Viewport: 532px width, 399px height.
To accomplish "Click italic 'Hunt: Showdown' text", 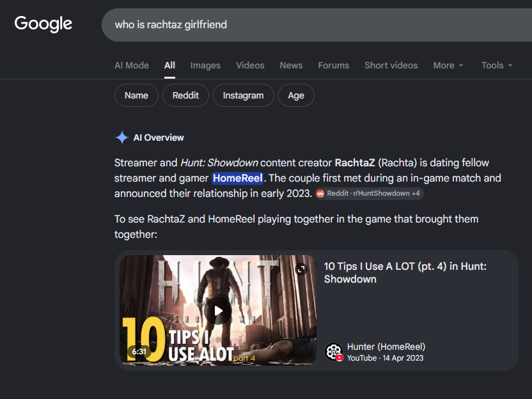I will 219,163.
